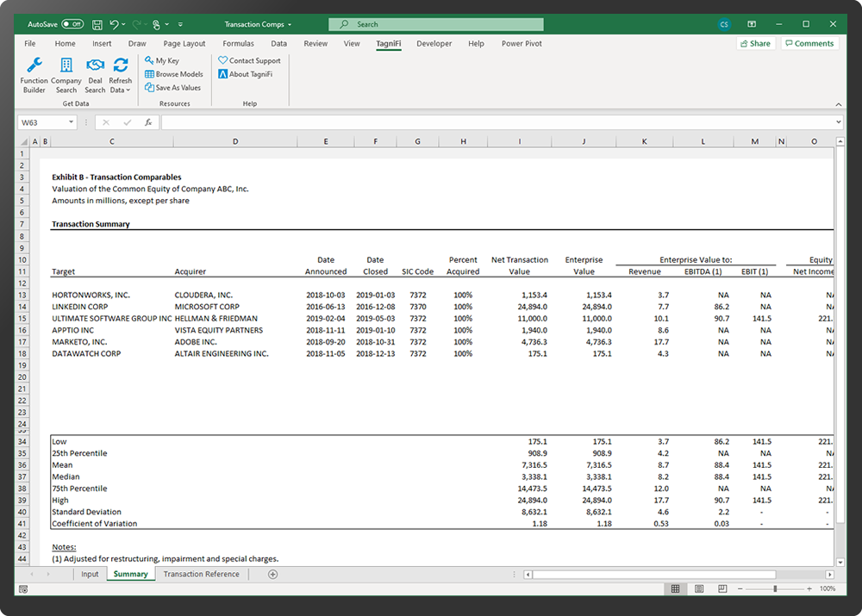Click the Refresh Data icon
862x616 pixels.
pyautogui.click(x=121, y=65)
